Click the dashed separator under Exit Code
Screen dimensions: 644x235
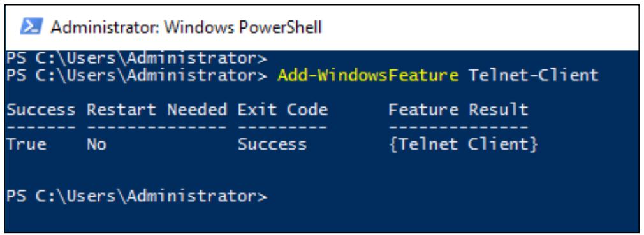[x=282, y=127]
